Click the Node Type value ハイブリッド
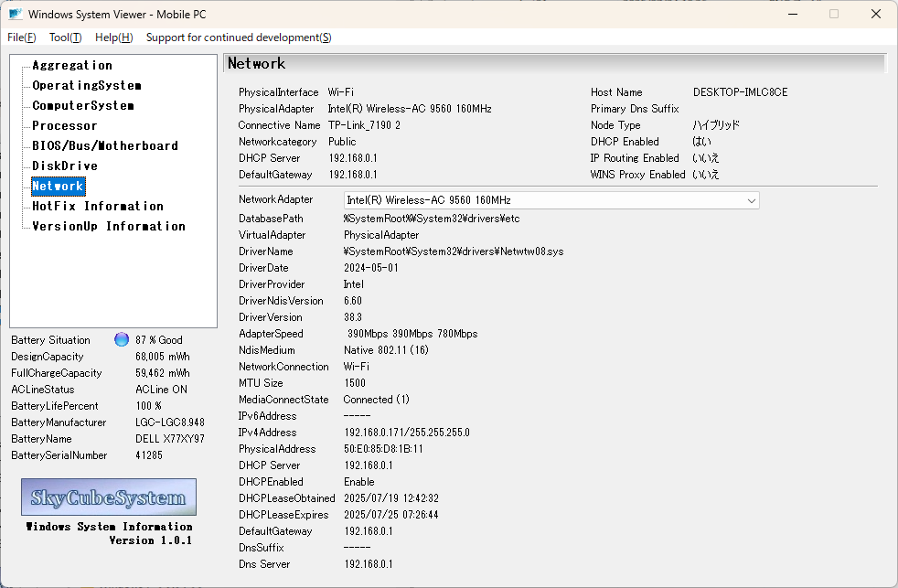 pyautogui.click(x=716, y=124)
